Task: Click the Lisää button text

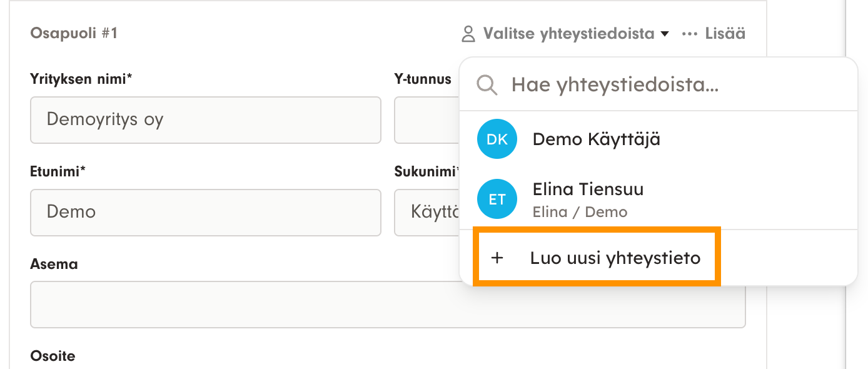Action: (725, 34)
